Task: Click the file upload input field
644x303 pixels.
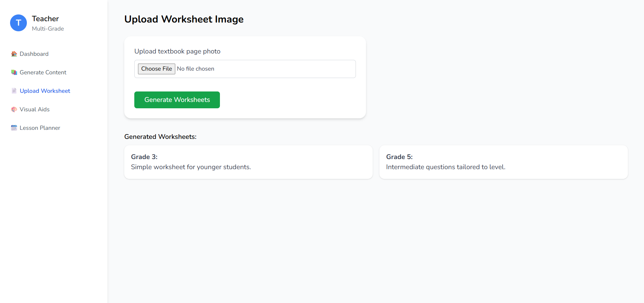Action: (x=245, y=69)
